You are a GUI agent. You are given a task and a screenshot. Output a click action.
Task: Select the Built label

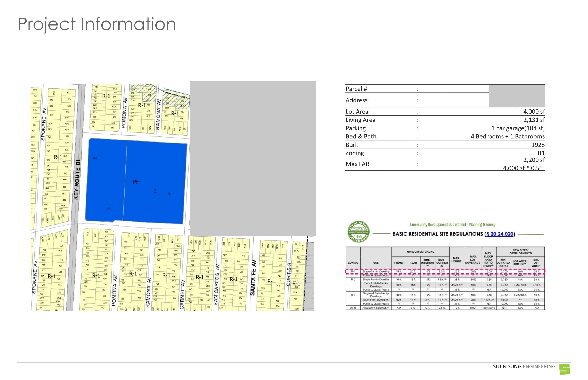click(x=352, y=145)
